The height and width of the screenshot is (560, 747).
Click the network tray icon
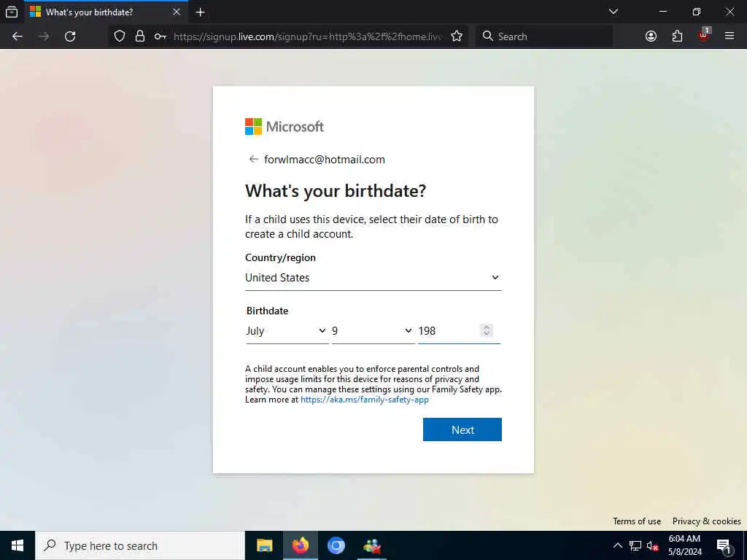(x=635, y=545)
